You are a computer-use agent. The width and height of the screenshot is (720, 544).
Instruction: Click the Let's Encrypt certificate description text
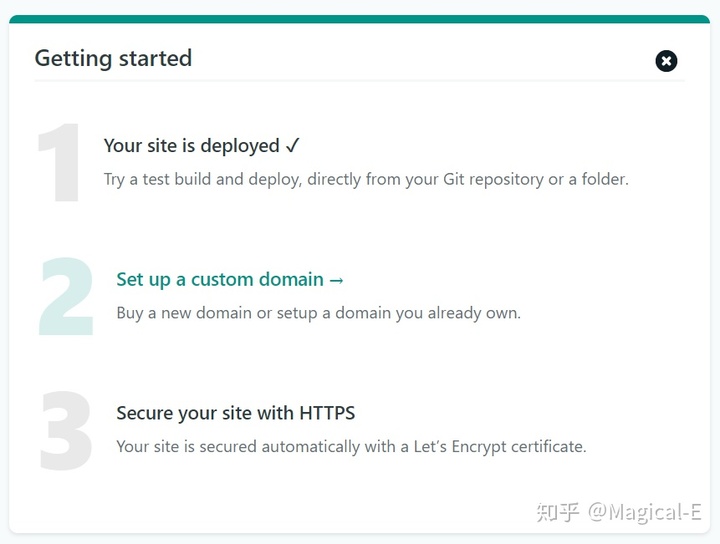(x=351, y=447)
